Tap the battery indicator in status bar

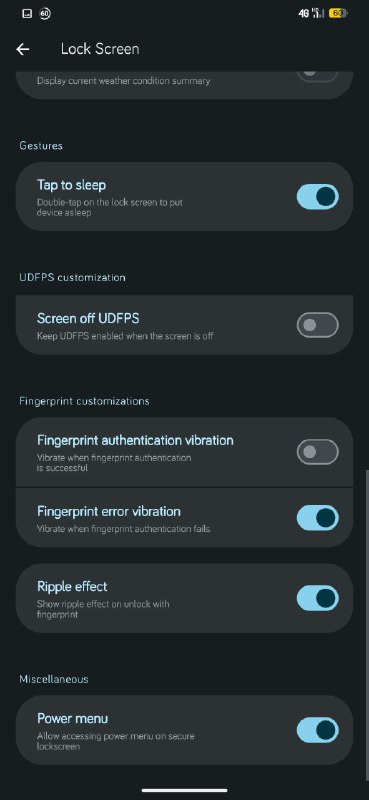[337, 14]
